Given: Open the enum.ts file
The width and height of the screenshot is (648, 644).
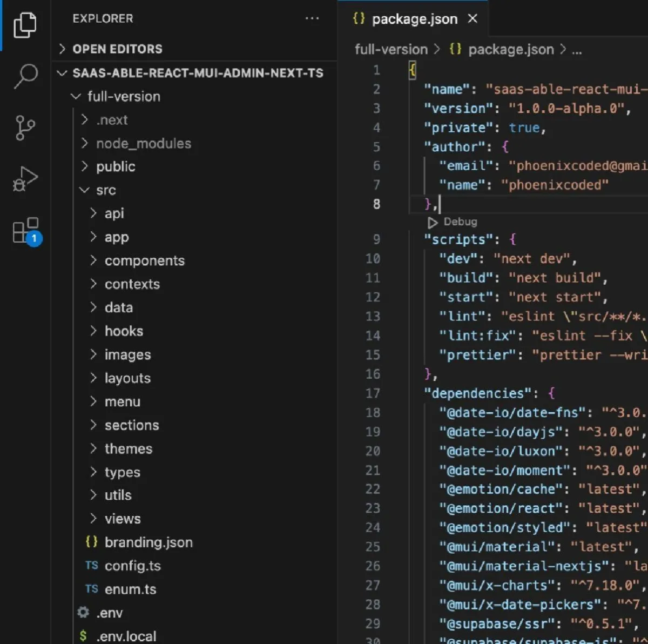Looking at the screenshot, I should 130,589.
